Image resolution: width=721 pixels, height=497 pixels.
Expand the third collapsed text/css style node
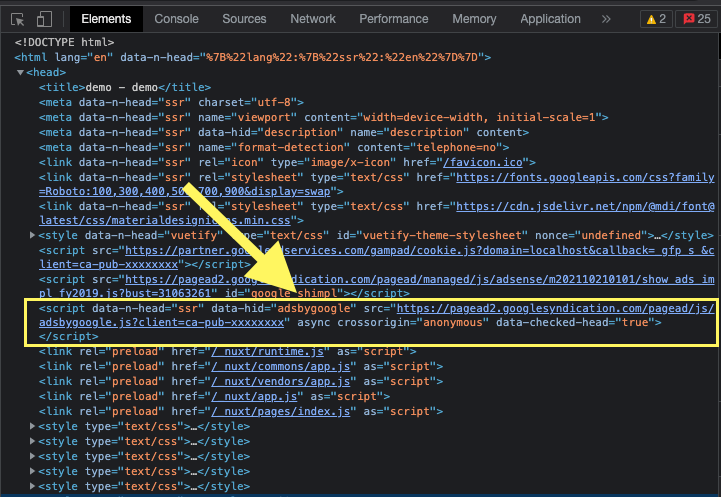pos(32,456)
